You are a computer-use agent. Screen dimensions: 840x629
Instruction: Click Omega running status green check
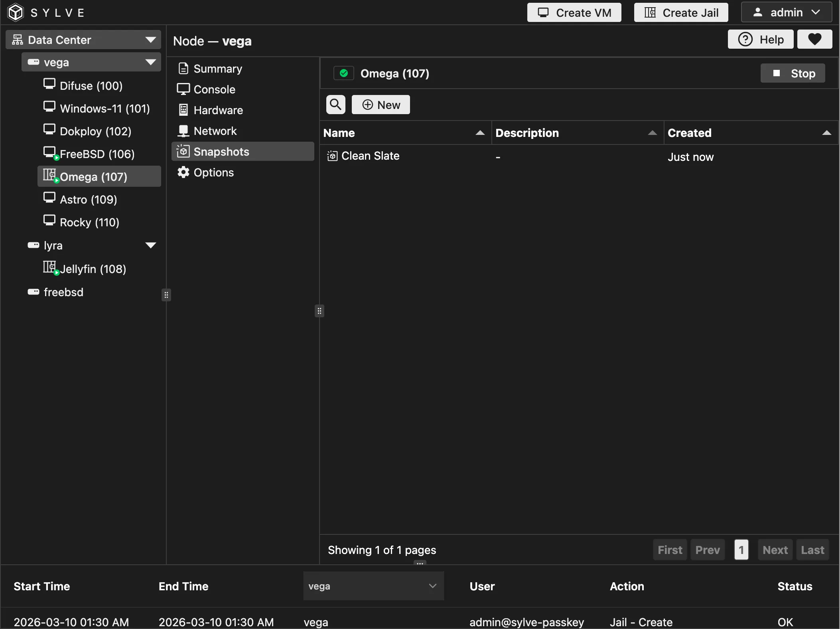point(343,73)
